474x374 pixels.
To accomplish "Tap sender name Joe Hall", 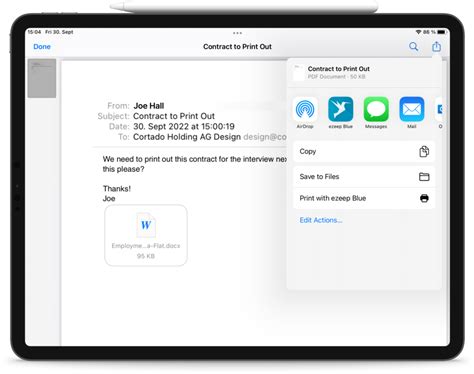I will pos(149,106).
